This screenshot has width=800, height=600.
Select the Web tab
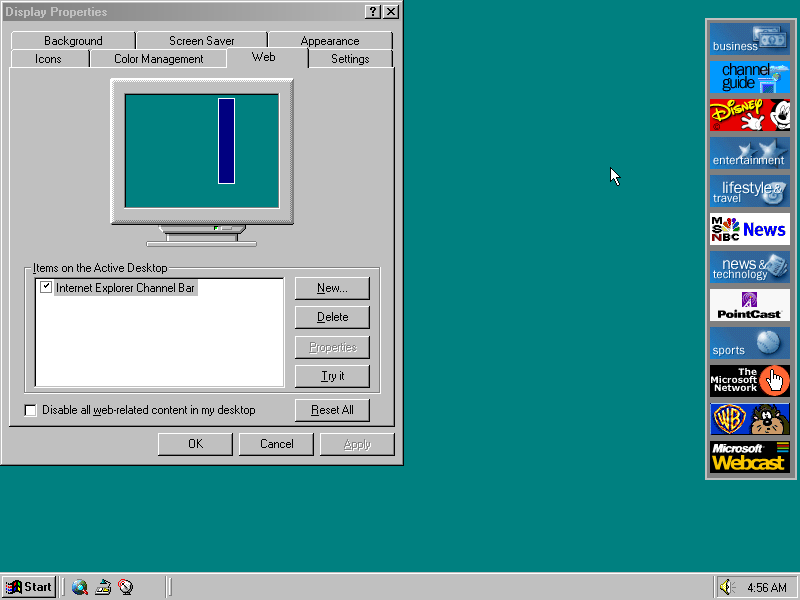(264, 57)
